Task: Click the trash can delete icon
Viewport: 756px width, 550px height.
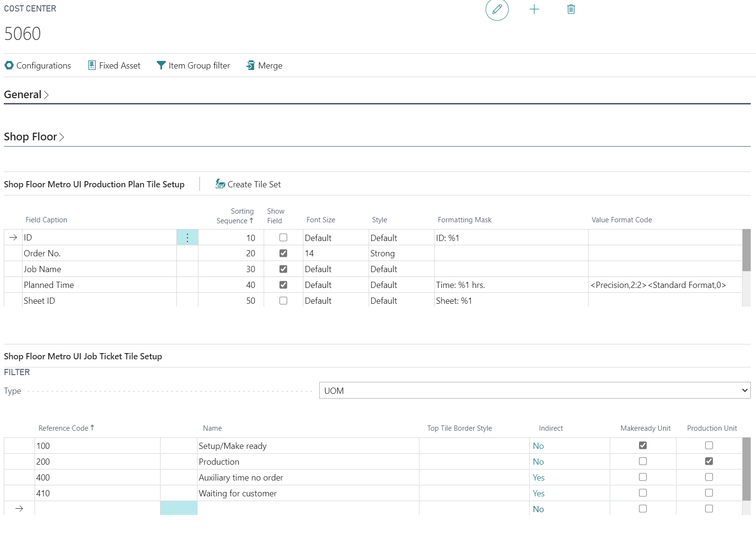Action: (571, 9)
